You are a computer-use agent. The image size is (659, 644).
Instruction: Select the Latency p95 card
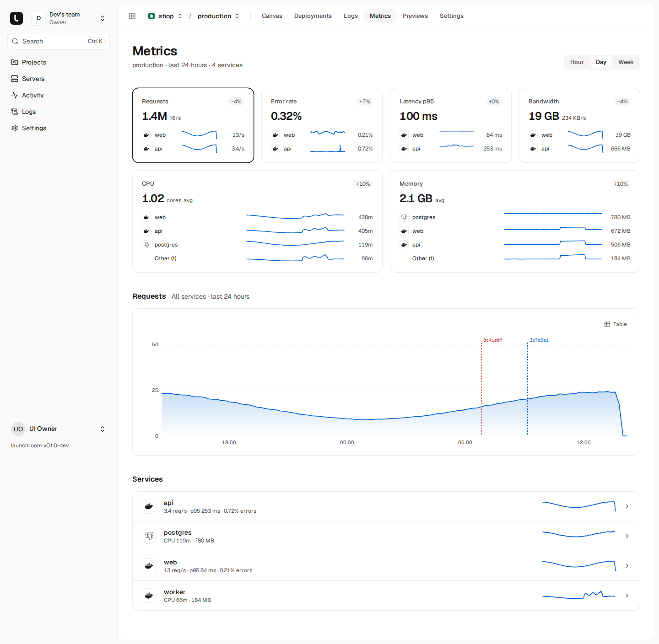451,125
